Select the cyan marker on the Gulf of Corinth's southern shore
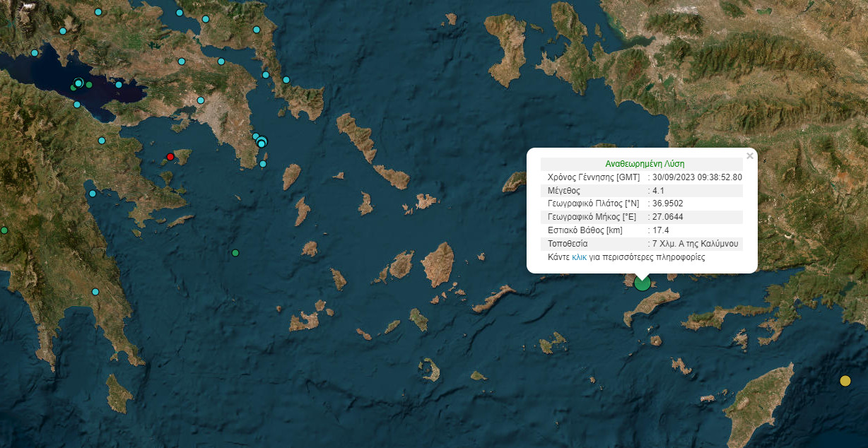The image size is (868, 448). (77, 105)
